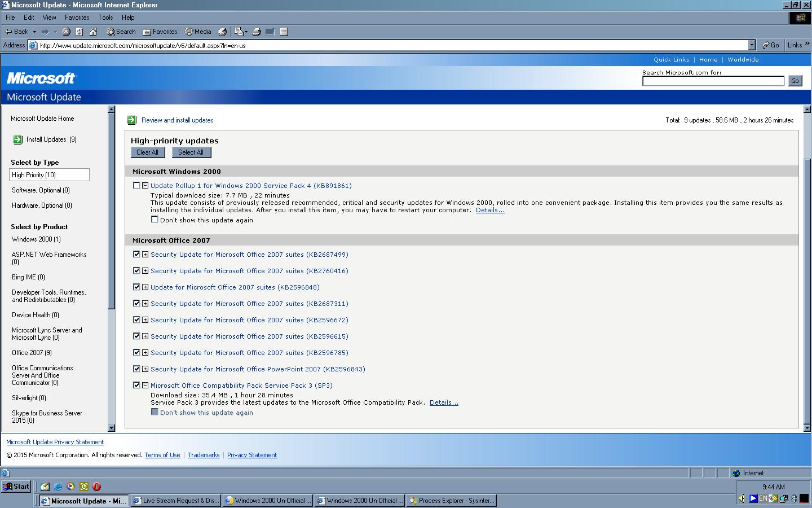Collapse the Update Rollup 1 KB891861 details

(x=145, y=185)
